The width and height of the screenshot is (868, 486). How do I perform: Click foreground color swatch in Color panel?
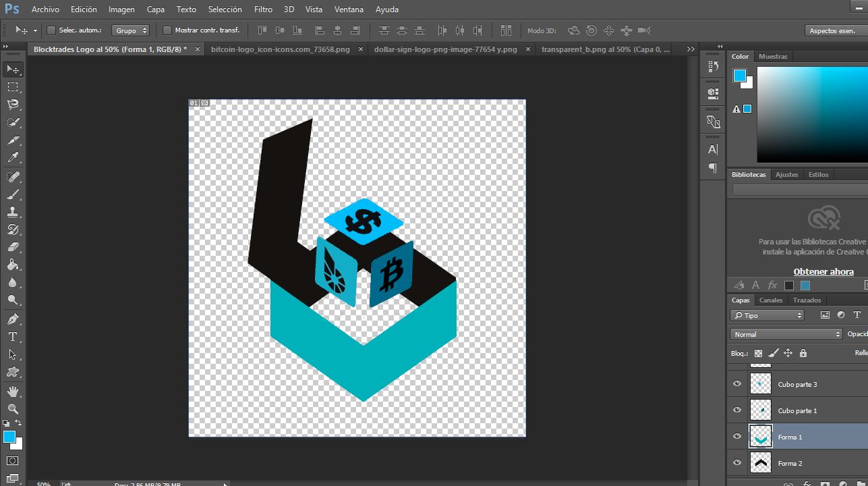tap(740, 75)
